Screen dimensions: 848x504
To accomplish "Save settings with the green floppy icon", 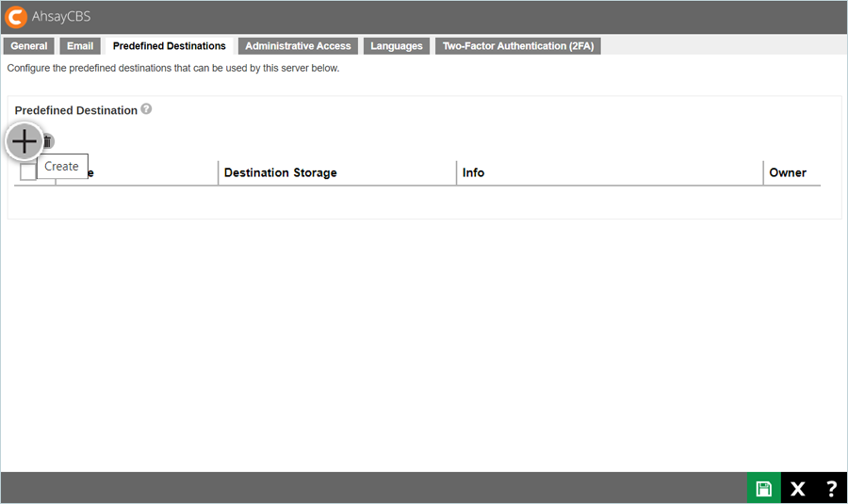I will click(763, 489).
